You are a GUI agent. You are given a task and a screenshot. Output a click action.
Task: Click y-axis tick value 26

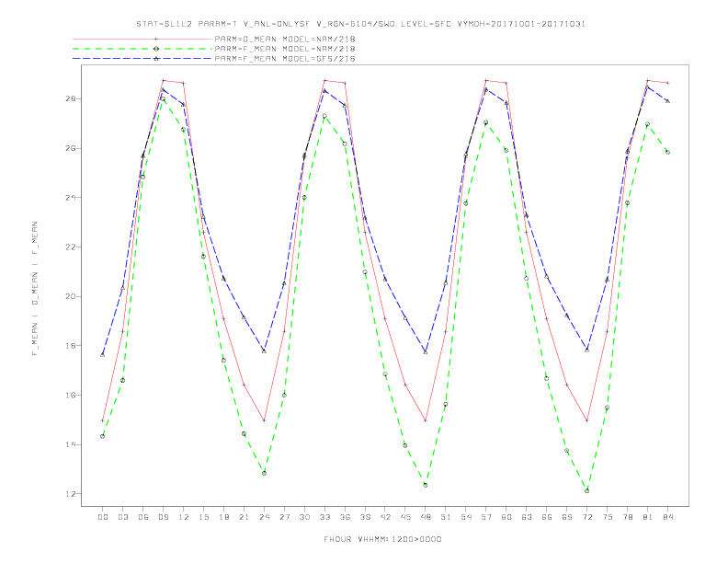(x=70, y=149)
